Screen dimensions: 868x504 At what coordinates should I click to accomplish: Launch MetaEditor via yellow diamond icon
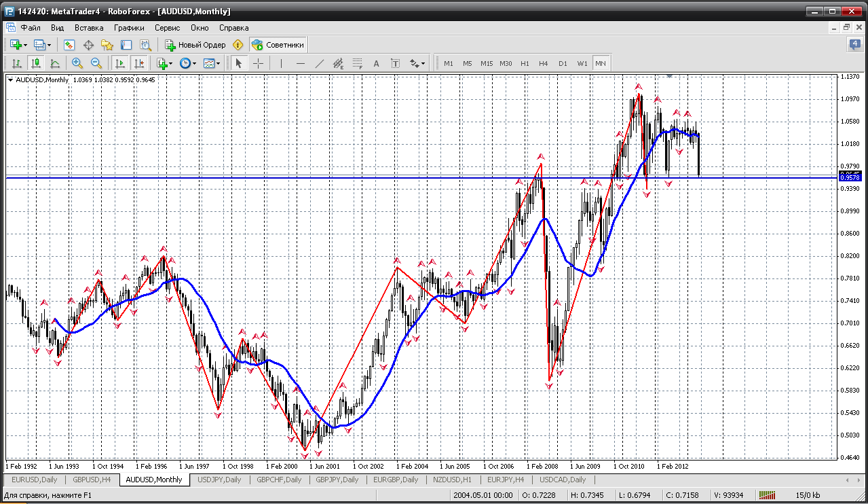(x=238, y=45)
